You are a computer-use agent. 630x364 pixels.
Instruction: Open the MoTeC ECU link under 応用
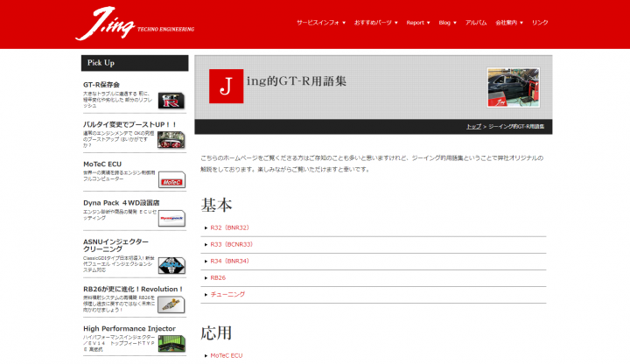pos(227,355)
